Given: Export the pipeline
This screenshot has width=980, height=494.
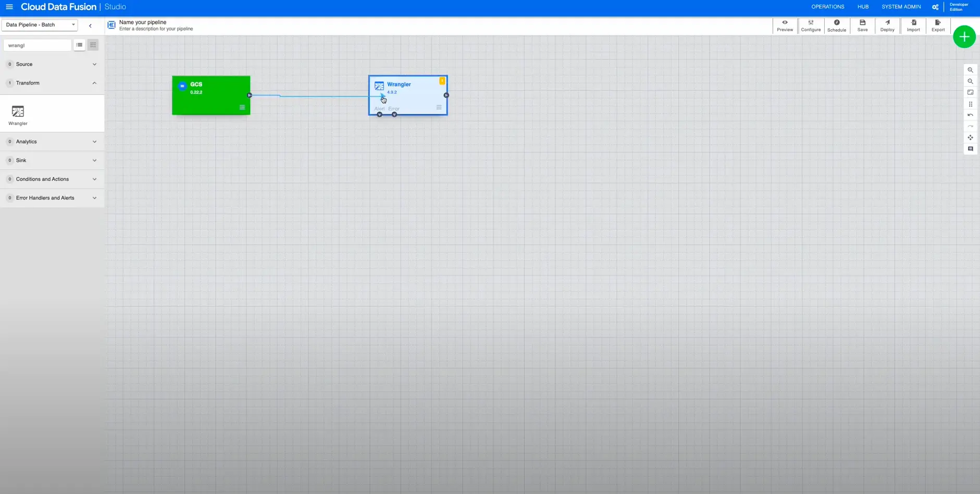Looking at the screenshot, I should (938, 26).
